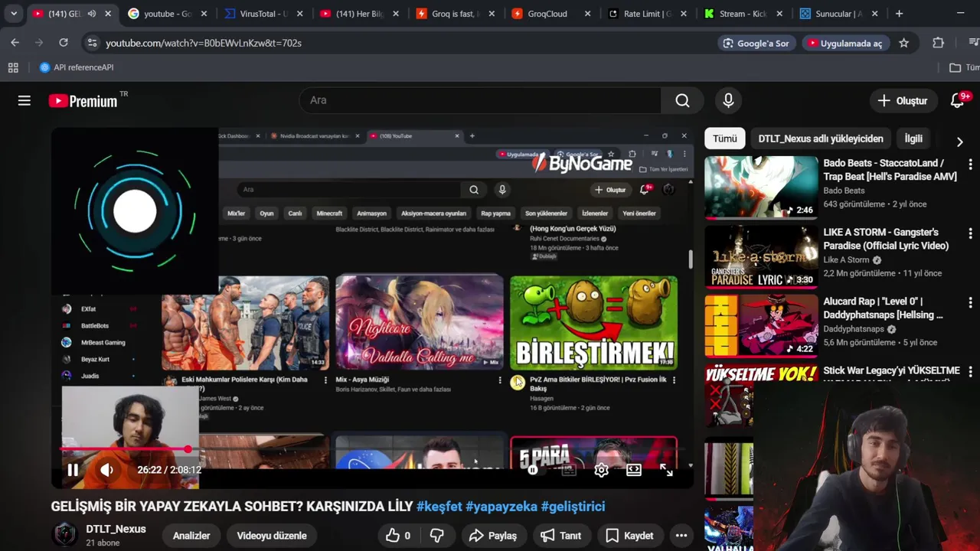Open the Bado Beats StaccatoLand video thumbnail
The height and width of the screenshot is (551, 980).
click(x=761, y=187)
